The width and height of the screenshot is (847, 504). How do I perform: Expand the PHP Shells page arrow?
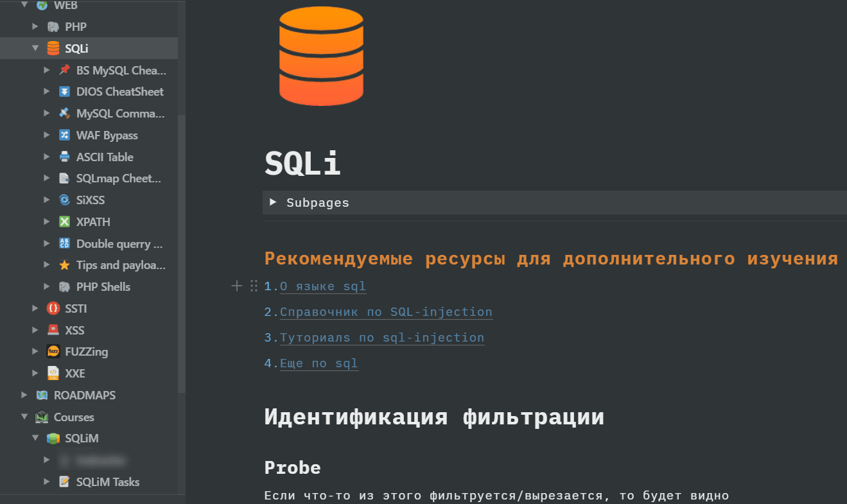click(x=47, y=287)
